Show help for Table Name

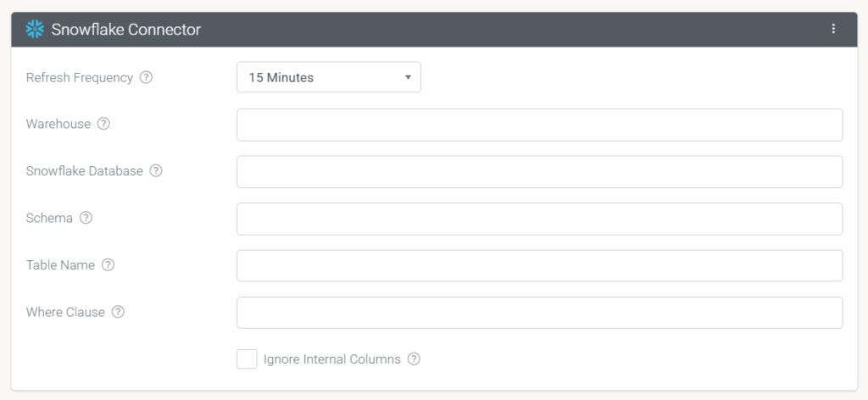tap(108, 265)
